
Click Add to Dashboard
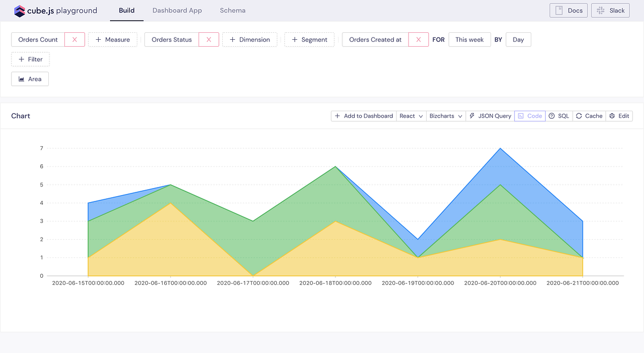(363, 116)
